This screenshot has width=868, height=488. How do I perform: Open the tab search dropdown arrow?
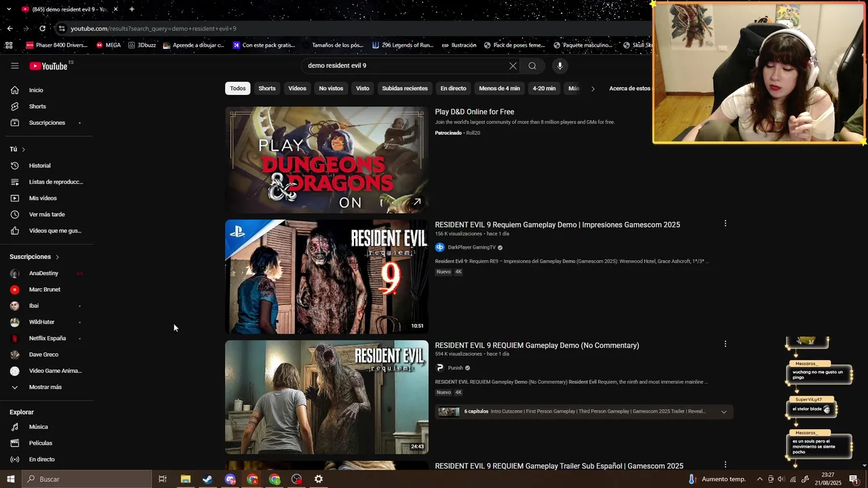[9, 9]
